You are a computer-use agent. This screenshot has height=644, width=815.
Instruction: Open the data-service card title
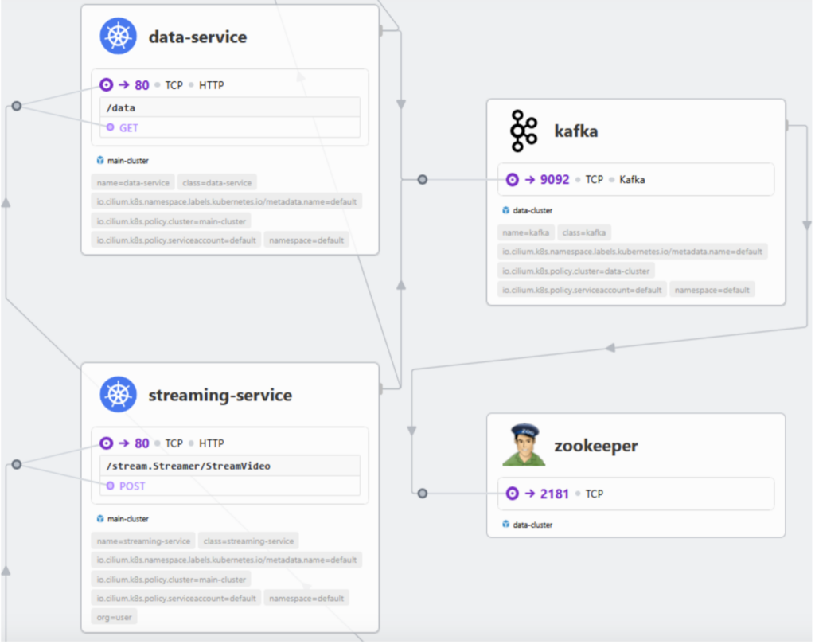[x=197, y=37]
